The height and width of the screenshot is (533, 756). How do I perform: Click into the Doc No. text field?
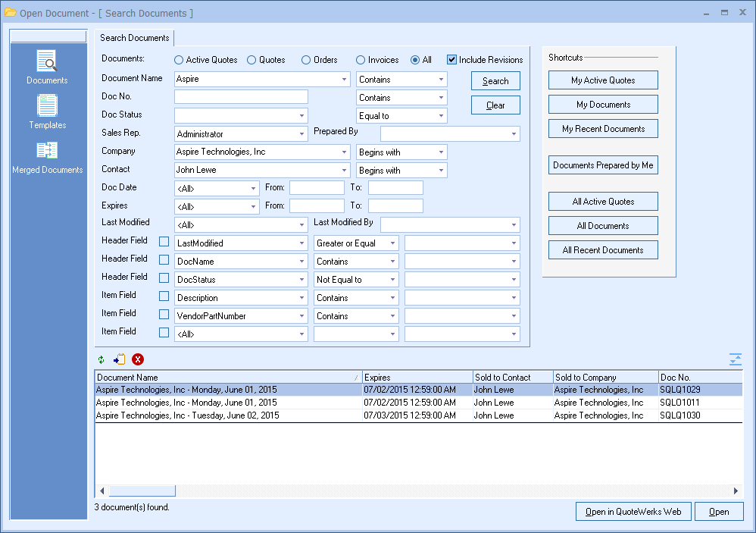[241, 97]
